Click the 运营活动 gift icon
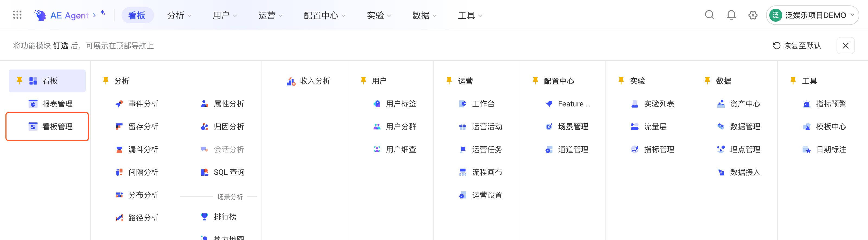Screen dimensions: 868x240 (463, 127)
